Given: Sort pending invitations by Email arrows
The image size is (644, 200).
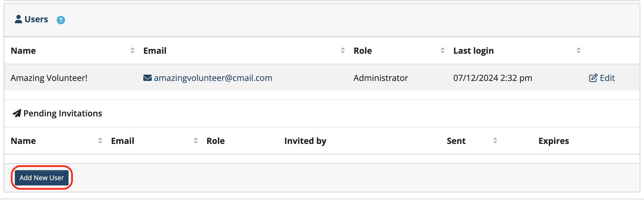Looking at the screenshot, I should (x=196, y=140).
